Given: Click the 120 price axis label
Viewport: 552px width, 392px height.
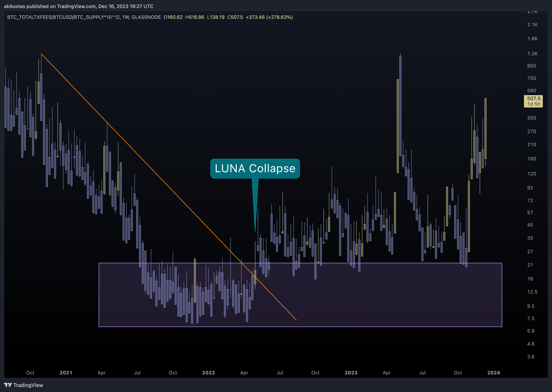Looking at the screenshot, I should click(532, 174).
